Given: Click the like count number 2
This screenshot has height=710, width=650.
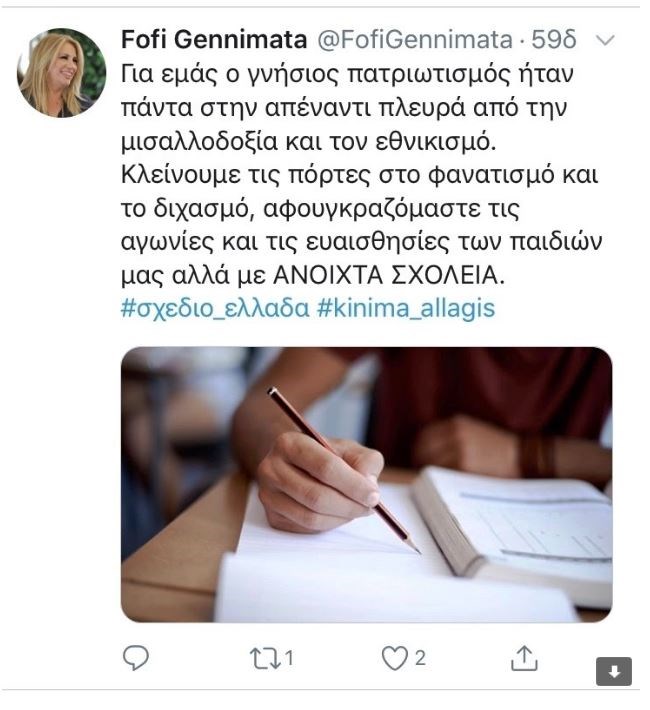Looking at the screenshot, I should click(x=421, y=658).
